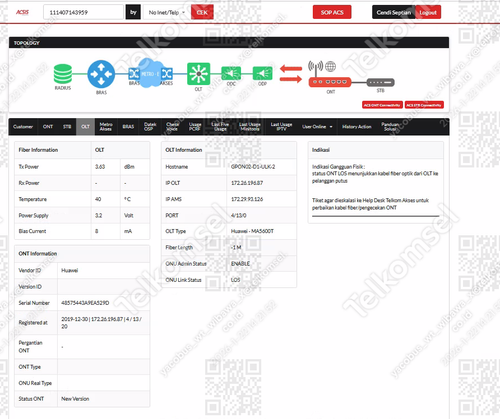Focus the search input with 111407143959
The height and width of the screenshot is (419, 500).
[x=83, y=12]
